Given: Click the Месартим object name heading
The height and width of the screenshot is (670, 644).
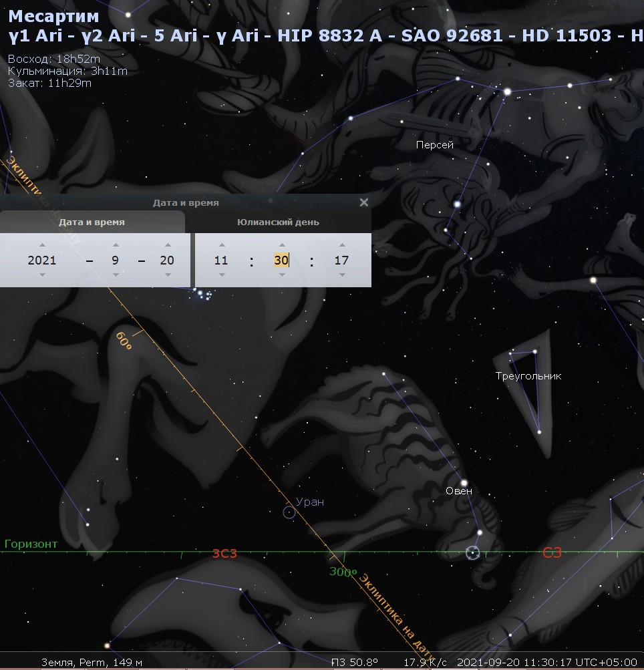Looking at the screenshot, I should click(54, 16).
